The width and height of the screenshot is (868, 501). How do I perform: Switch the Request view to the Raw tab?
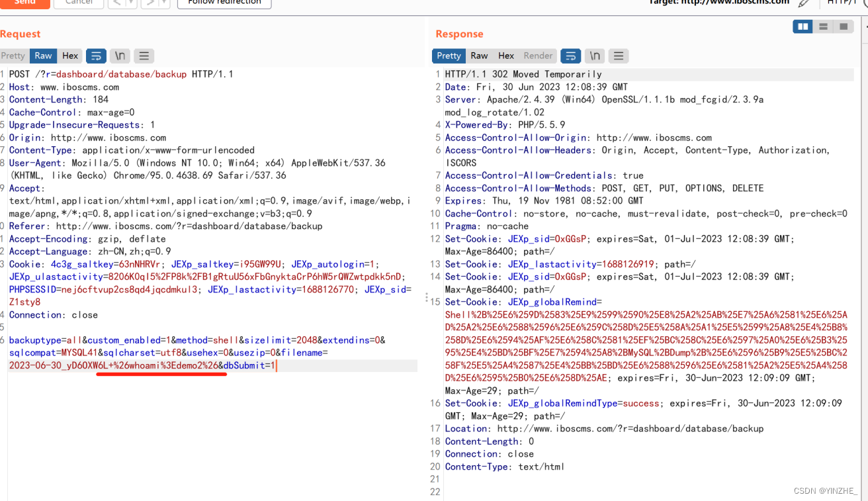(44, 56)
